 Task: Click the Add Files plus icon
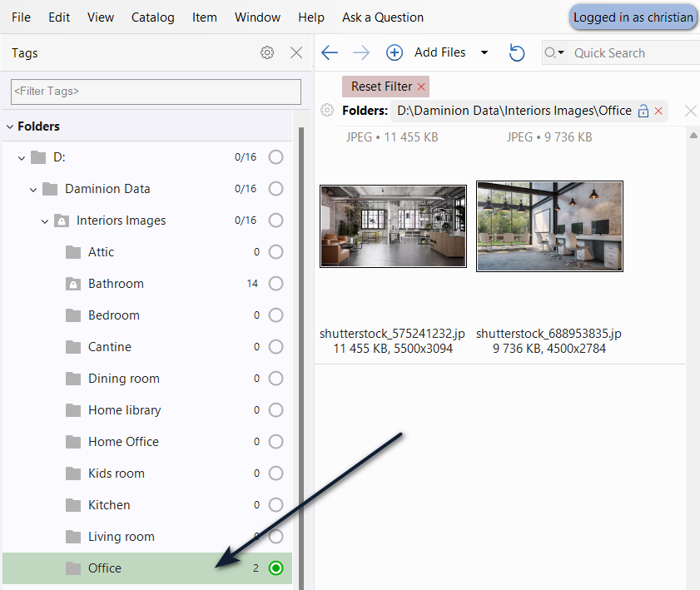pyautogui.click(x=395, y=52)
